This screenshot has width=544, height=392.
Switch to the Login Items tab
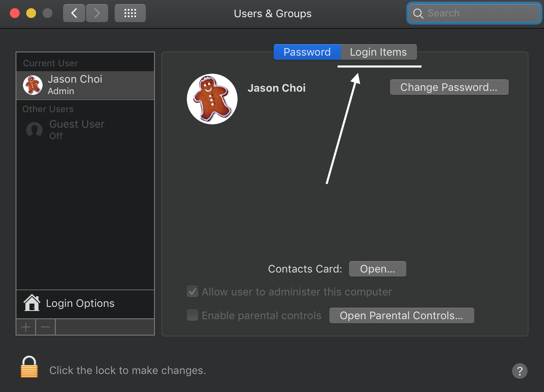point(379,52)
